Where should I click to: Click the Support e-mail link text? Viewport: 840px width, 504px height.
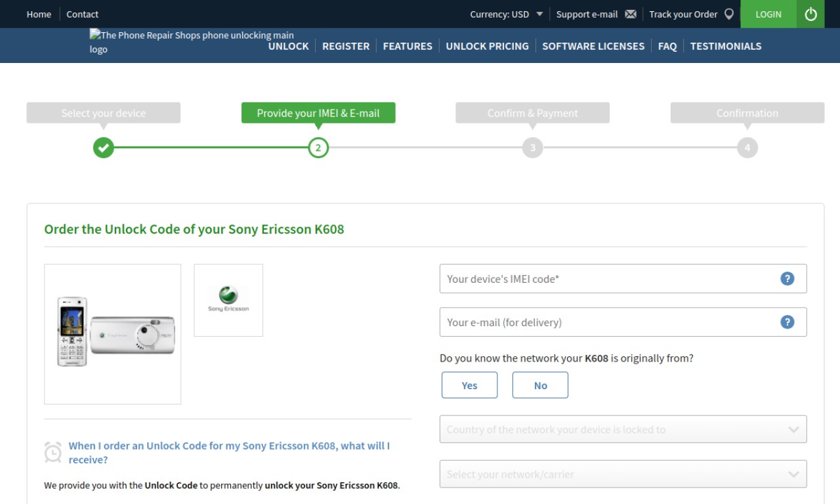click(587, 14)
